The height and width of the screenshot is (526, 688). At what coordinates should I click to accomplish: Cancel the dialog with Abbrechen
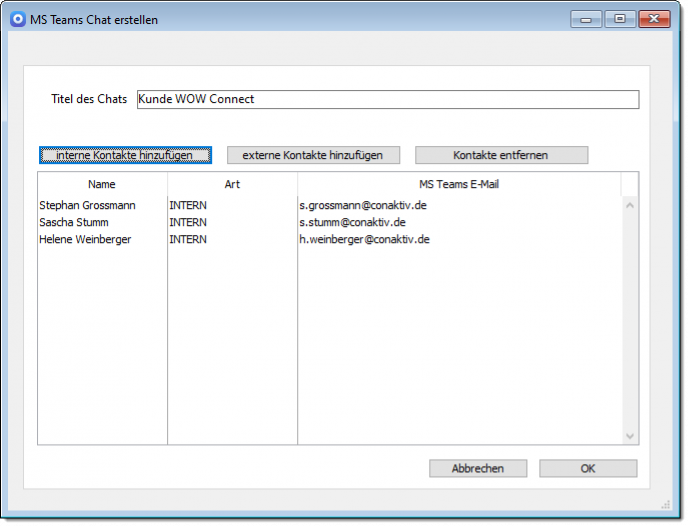tap(477, 468)
